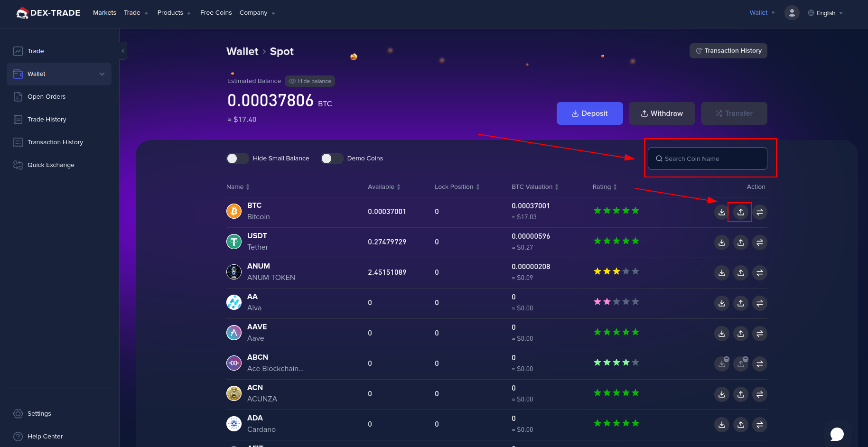Image resolution: width=868 pixels, height=447 pixels.
Task: Open Free Coins in the top navigation
Action: point(216,13)
